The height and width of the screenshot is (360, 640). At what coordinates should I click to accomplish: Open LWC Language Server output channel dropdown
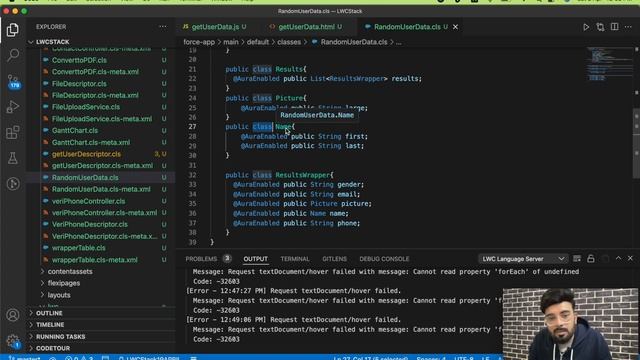click(523, 259)
